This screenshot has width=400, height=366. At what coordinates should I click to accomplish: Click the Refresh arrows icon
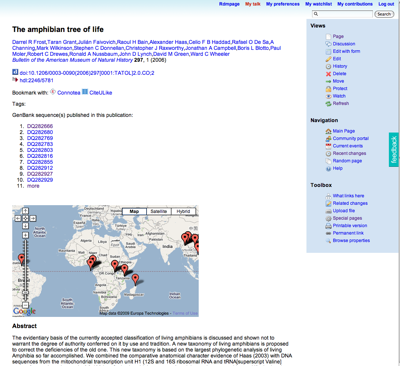(328, 104)
